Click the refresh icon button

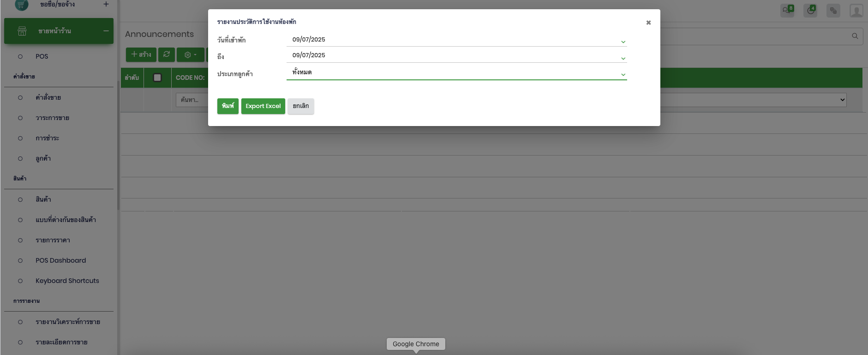[x=167, y=54]
